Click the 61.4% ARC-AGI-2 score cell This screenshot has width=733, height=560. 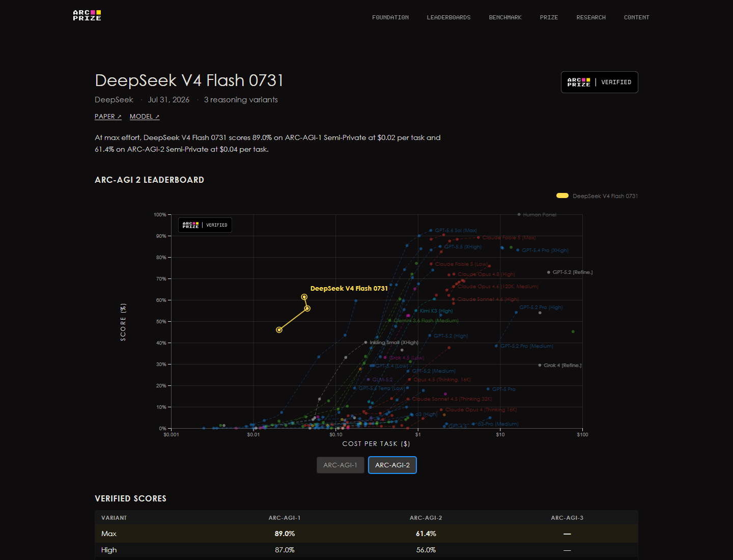426,534
